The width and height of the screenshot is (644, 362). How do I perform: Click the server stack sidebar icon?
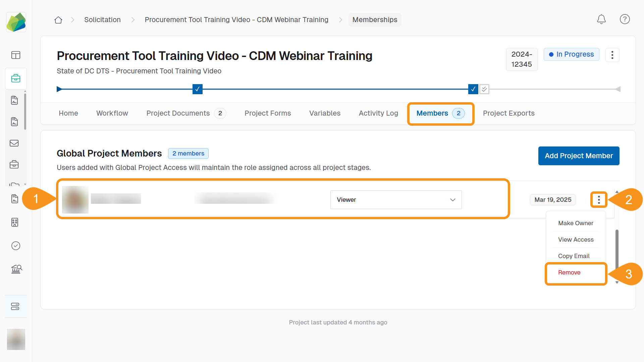[x=15, y=306]
